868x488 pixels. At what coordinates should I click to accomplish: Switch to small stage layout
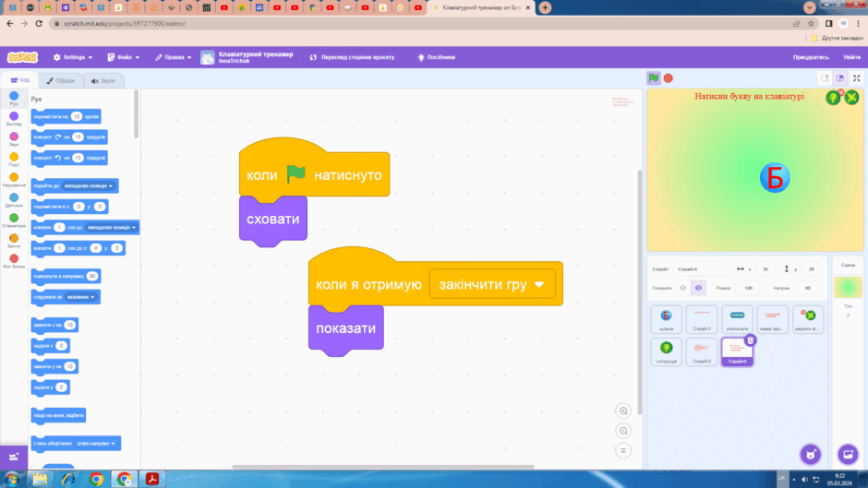point(825,78)
